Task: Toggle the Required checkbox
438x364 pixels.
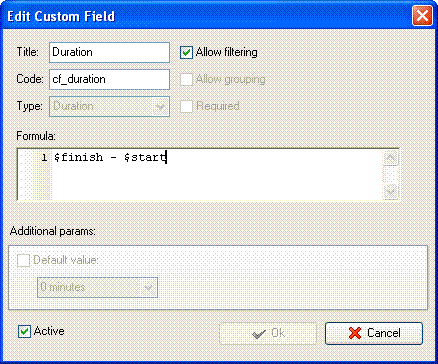Action: (186, 106)
